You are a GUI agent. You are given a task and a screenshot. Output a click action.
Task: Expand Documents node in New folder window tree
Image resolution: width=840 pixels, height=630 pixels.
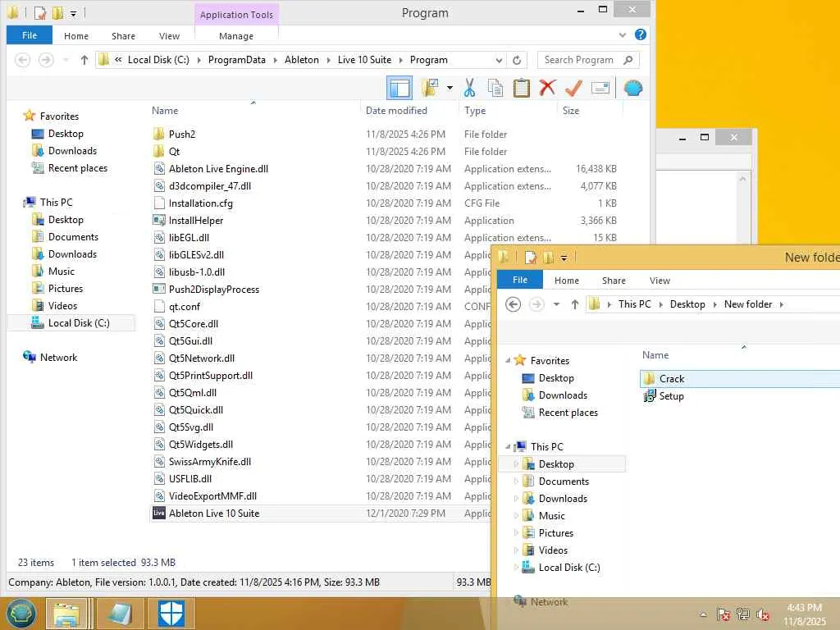tap(516, 481)
